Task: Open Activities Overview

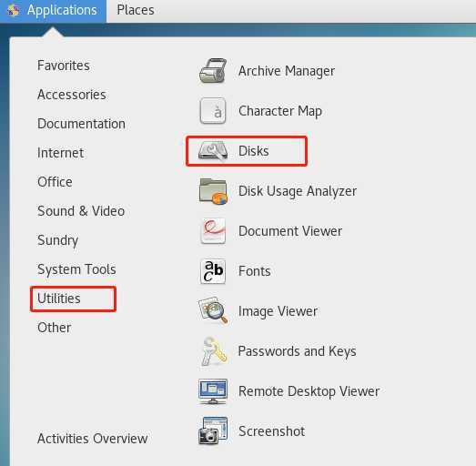Action: [x=93, y=439]
